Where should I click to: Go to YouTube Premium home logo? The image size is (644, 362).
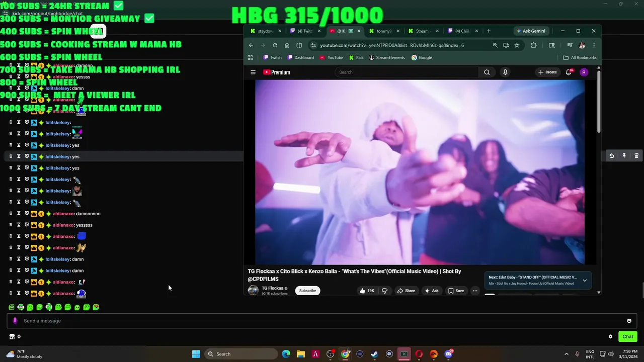coord(277,72)
